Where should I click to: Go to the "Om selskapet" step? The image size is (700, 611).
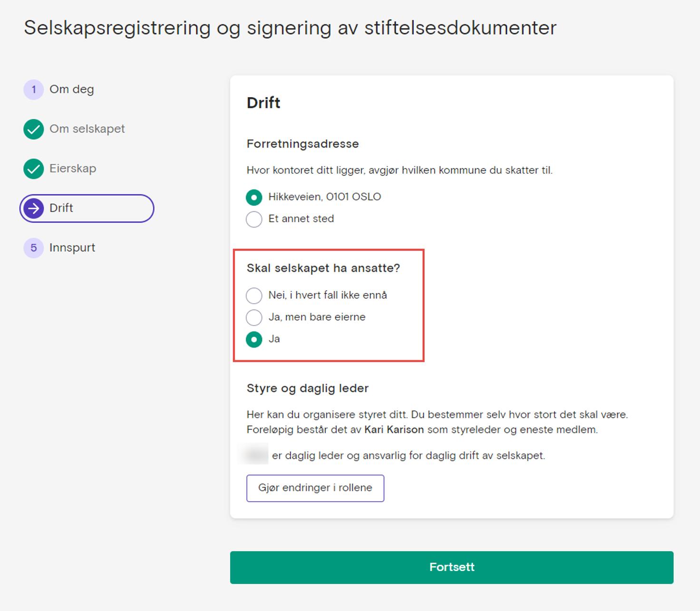click(87, 129)
